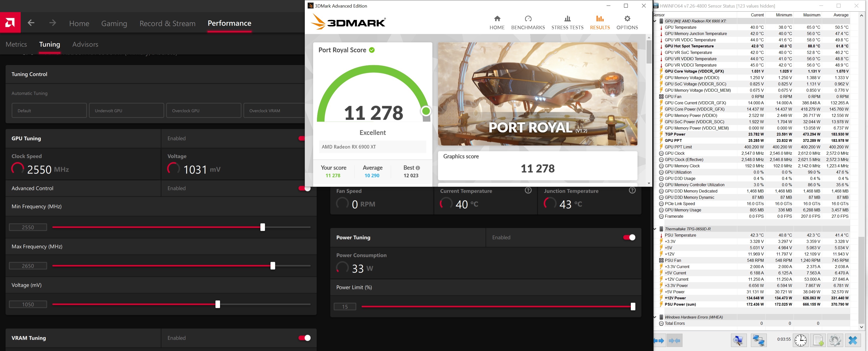Collapse the Thermaltake TPG-0650D-R sensor group
The height and width of the screenshot is (351, 868).
coord(655,229)
